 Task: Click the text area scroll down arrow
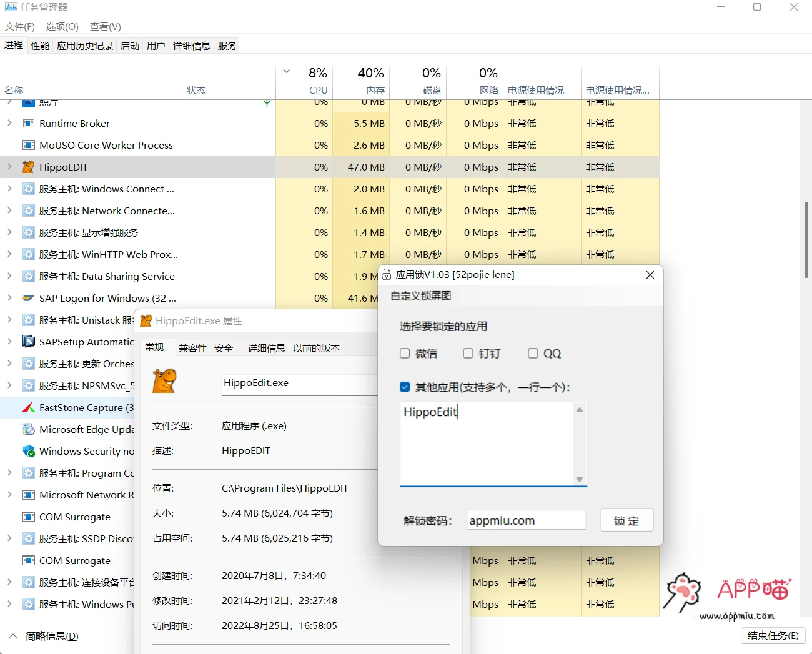coord(580,479)
